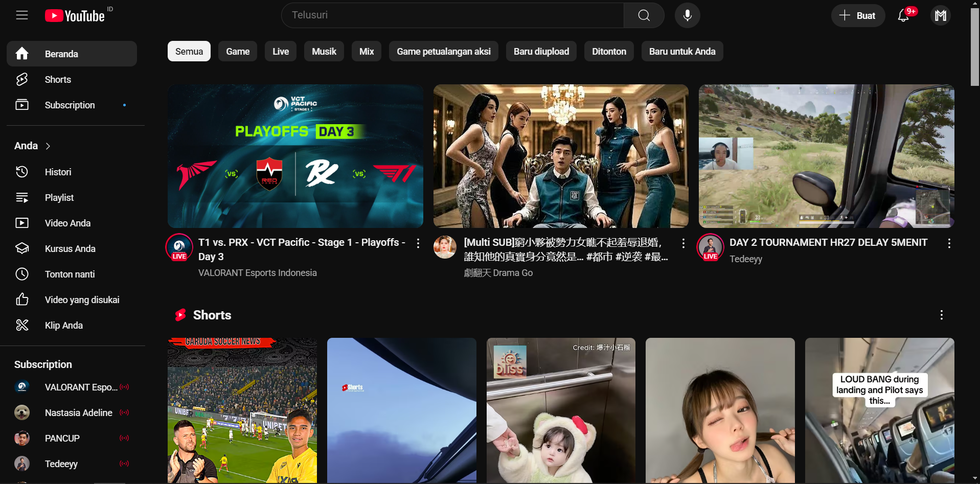Image resolution: width=980 pixels, height=484 pixels.
Task: Expand the Anda section chevron
Action: tap(48, 146)
